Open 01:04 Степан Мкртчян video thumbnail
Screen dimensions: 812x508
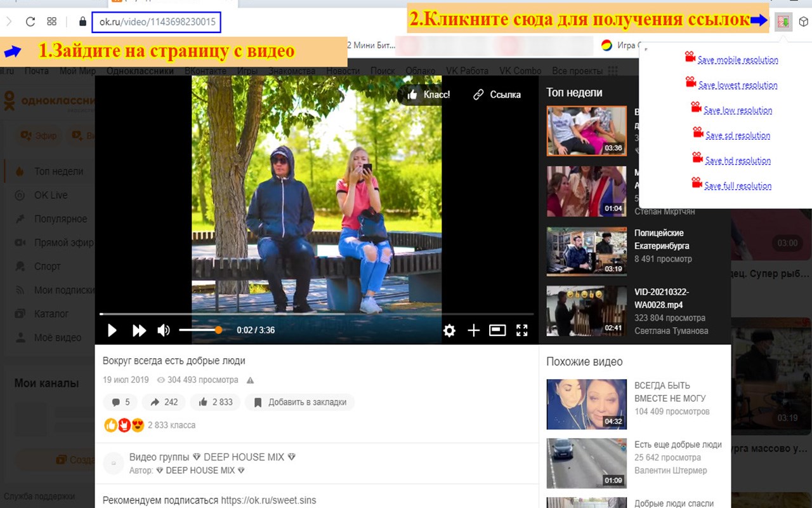pos(586,191)
